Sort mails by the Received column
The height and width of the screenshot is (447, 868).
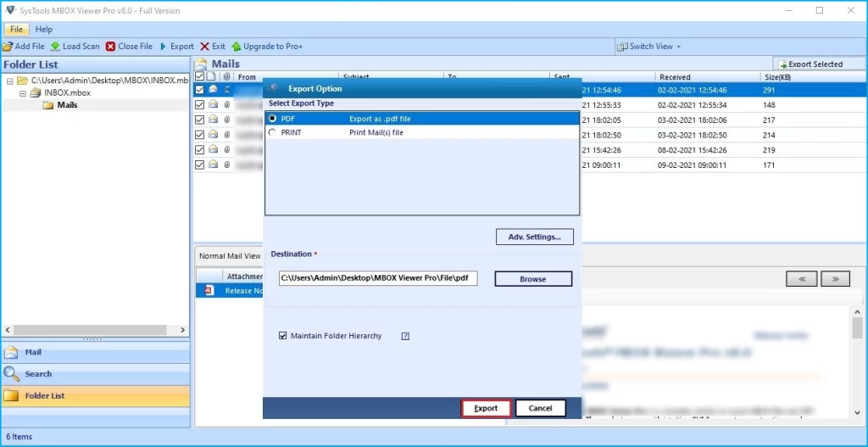[x=707, y=77]
